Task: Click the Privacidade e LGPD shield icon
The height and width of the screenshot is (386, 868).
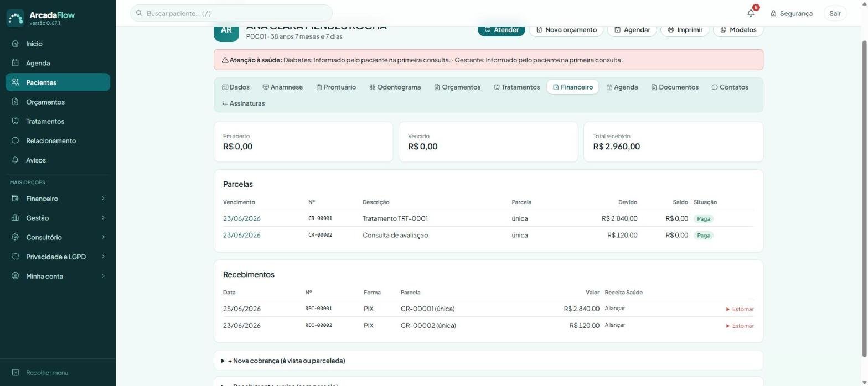Action: (x=15, y=257)
